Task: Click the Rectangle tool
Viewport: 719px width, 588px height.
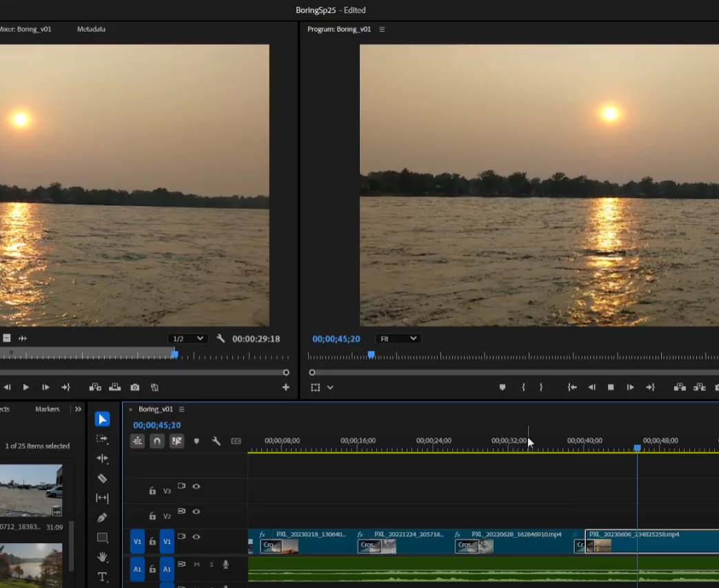Action: (102, 538)
